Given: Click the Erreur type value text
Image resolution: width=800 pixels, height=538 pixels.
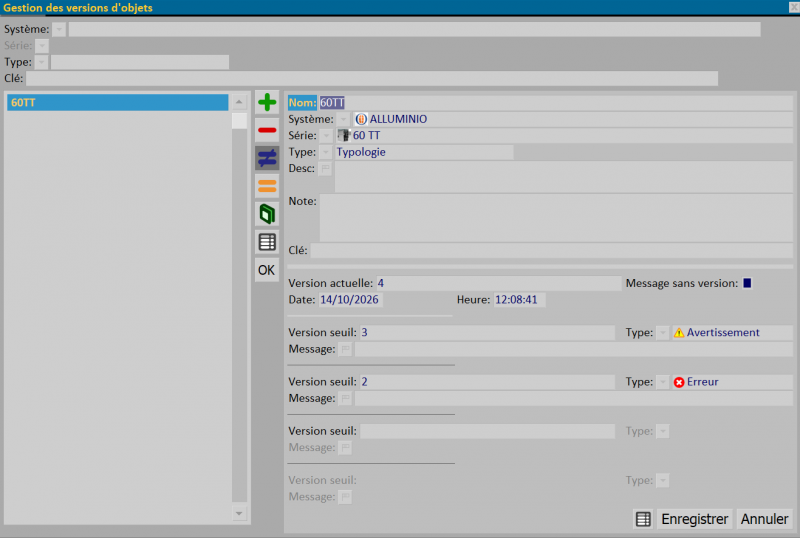Looking at the screenshot, I should 703,382.
